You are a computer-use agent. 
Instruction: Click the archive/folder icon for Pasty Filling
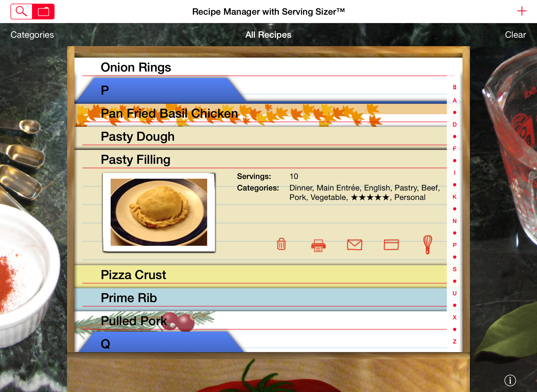(x=391, y=244)
